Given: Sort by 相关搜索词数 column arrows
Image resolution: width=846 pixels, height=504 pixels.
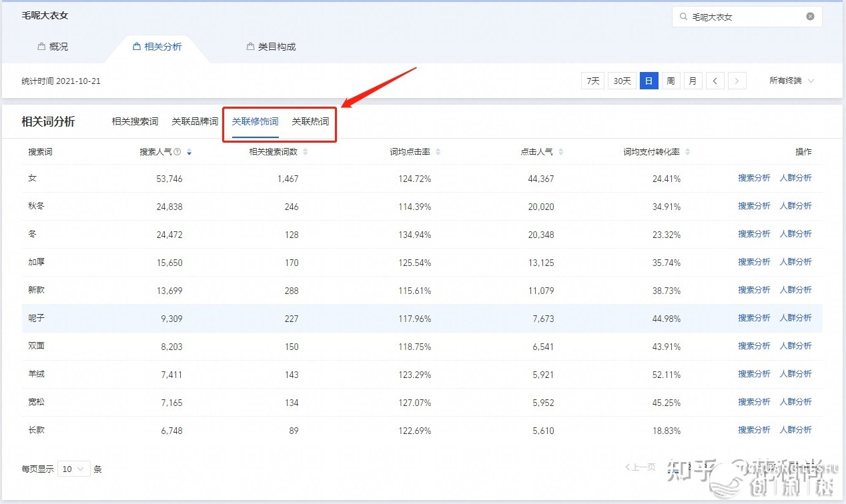Looking at the screenshot, I should click(306, 151).
